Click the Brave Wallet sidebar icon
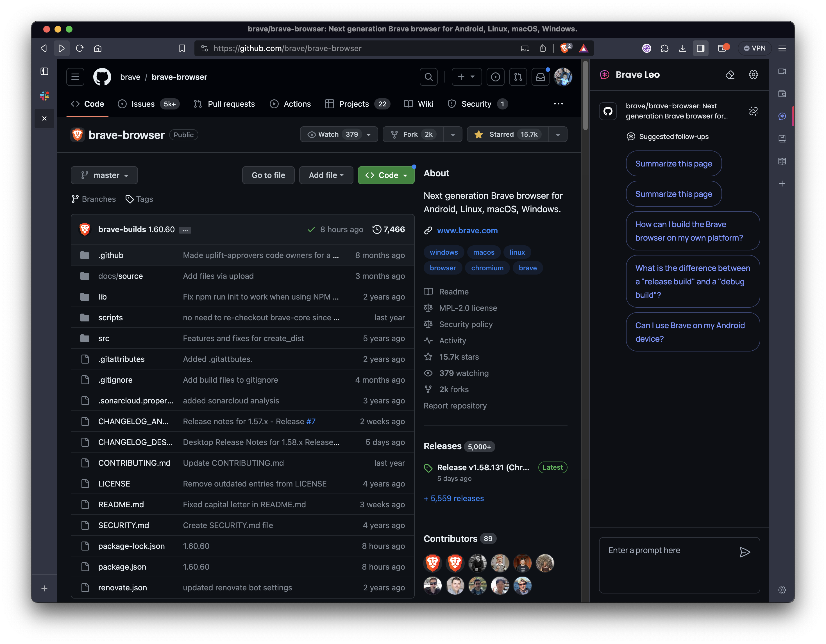 782,94
